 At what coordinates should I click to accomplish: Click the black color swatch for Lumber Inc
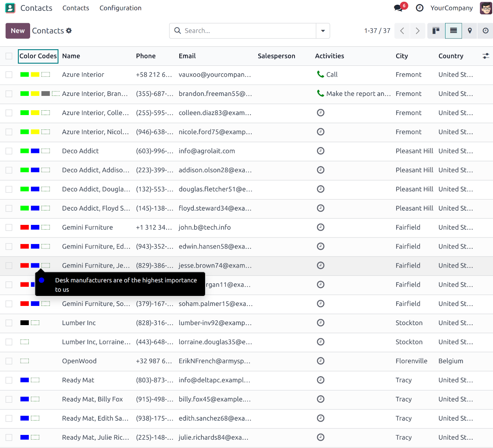(x=24, y=323)
